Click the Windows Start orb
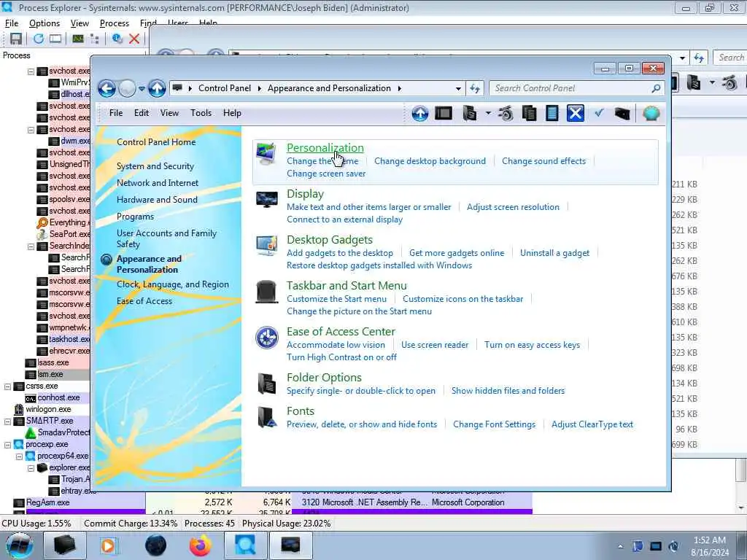 point(18,545)
